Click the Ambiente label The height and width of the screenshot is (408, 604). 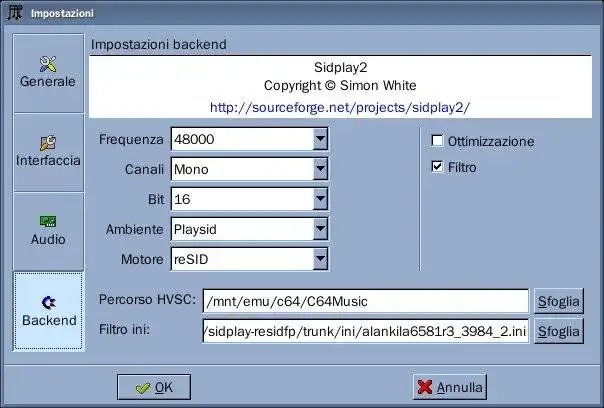click(x=135, y=229)
